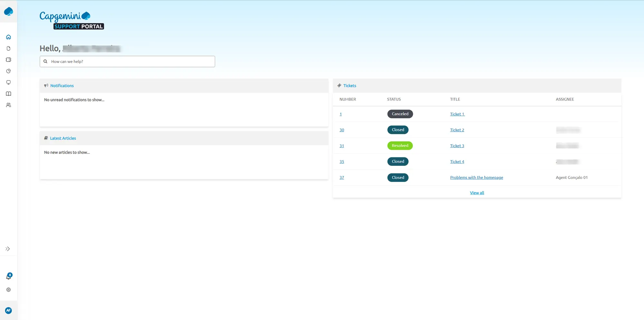The image size is (644, 320).
Task: Open the Notifications panel header
Action: pos(62,85)
